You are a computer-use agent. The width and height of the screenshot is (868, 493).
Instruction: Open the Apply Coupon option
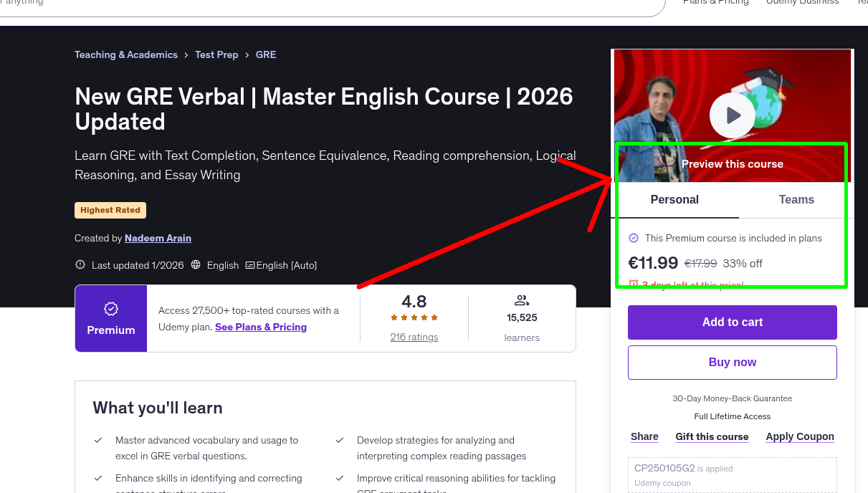click(799, 436)
